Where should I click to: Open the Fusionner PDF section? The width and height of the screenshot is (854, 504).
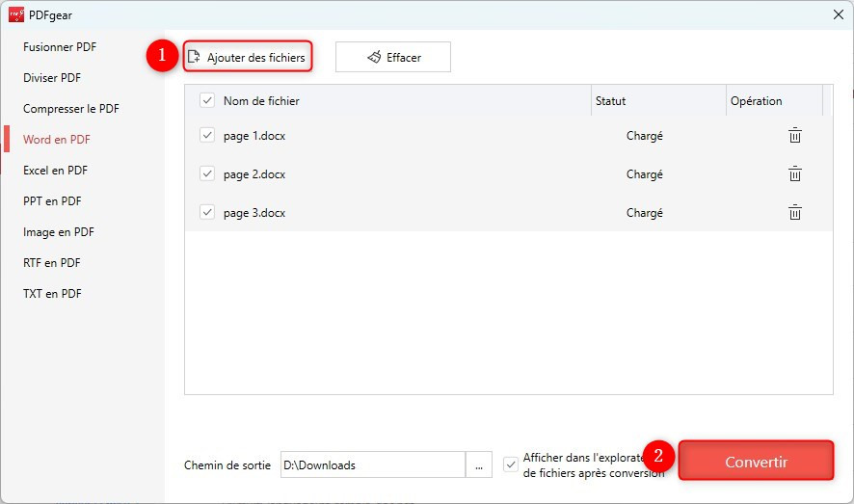tap(60, 47)
